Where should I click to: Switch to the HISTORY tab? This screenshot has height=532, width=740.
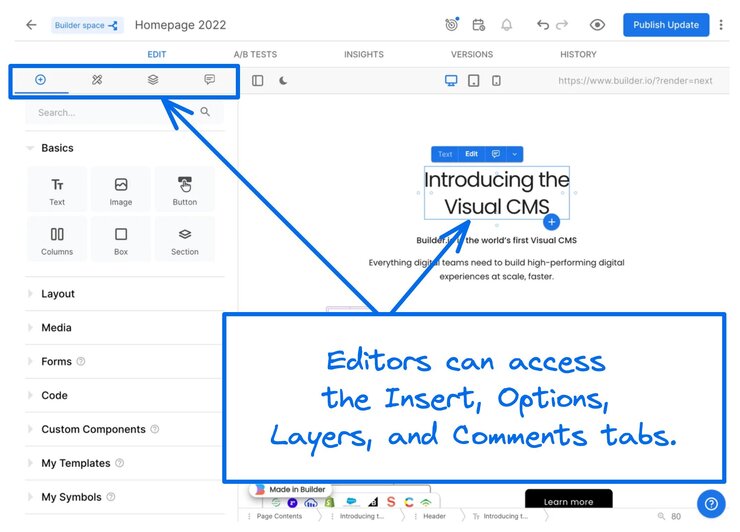pyautogui.click(x=578, y=54)
